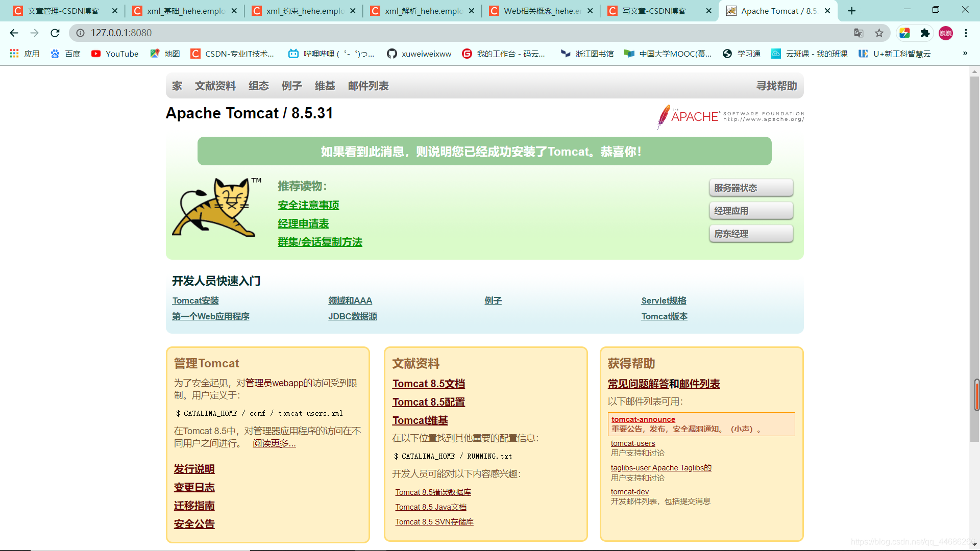The width and height of the screenshot is (980, 551).
Task: Click the 服务器状态 button
Action: click(751, 188)
